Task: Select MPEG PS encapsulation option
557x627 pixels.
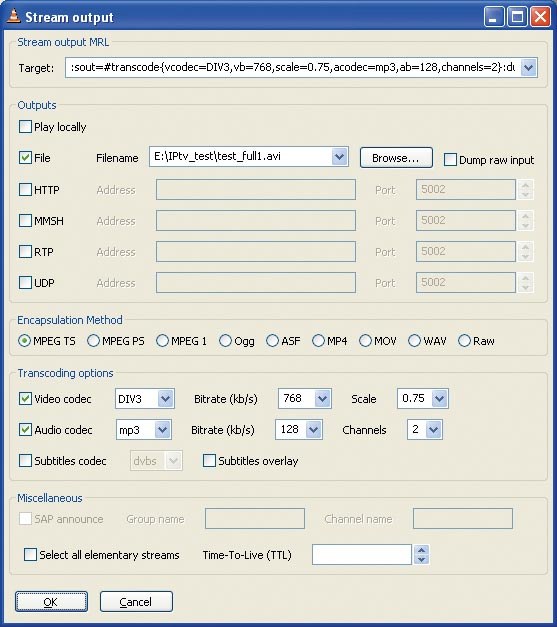Action: [93, 341]
